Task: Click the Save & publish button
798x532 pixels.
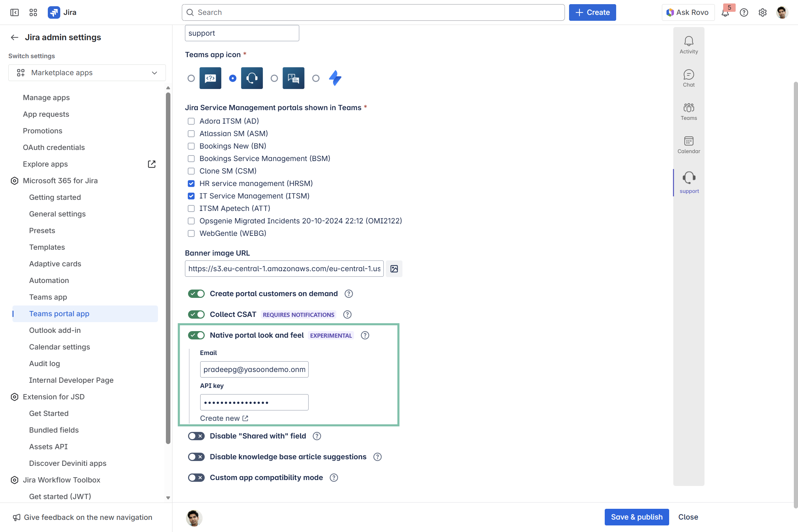Action: (637, 517)
